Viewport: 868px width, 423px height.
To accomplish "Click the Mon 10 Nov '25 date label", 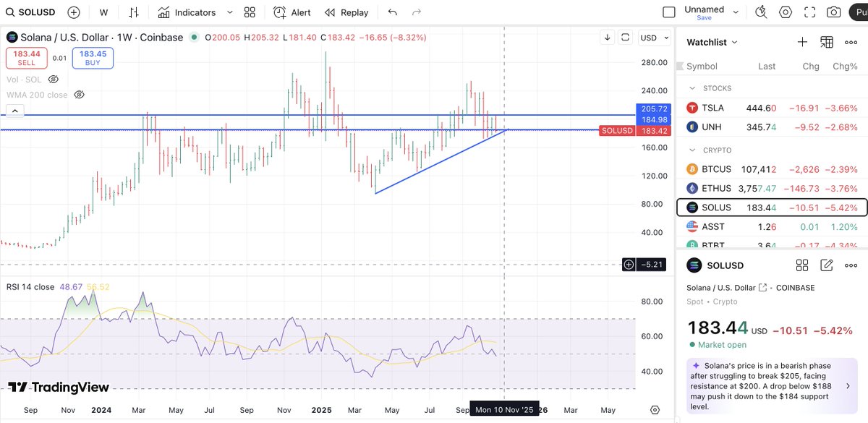I will 504,410.
